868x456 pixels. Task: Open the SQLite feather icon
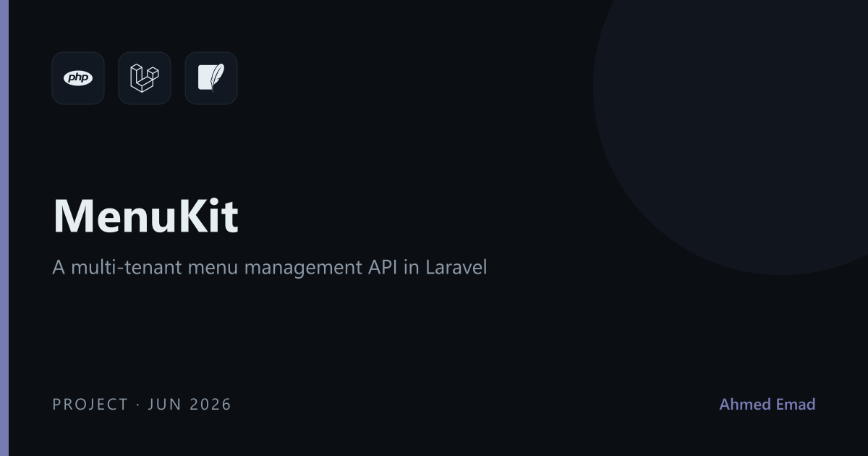coord(211,78)
